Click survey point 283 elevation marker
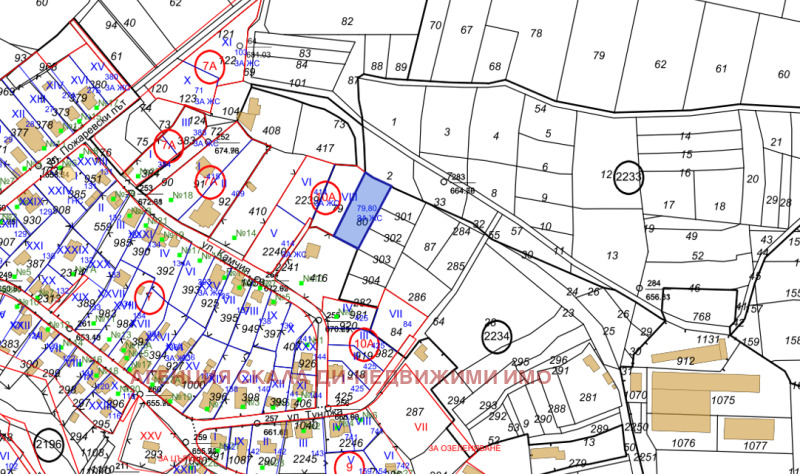 click(x=444, y=181)
